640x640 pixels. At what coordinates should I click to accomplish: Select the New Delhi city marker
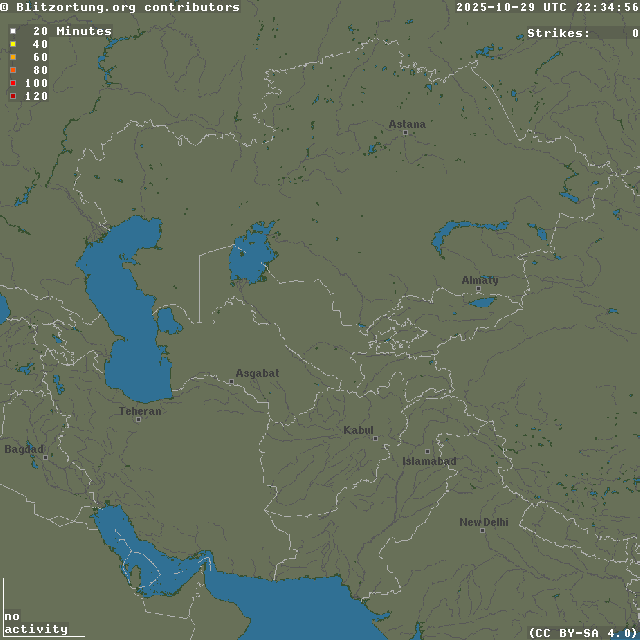[x=482, y=530]
